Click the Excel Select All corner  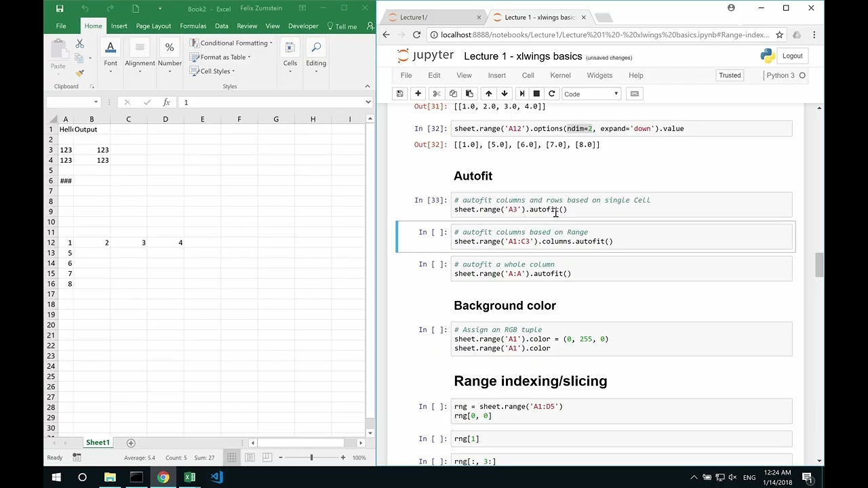pyautogui.click(x=51, y=119)
